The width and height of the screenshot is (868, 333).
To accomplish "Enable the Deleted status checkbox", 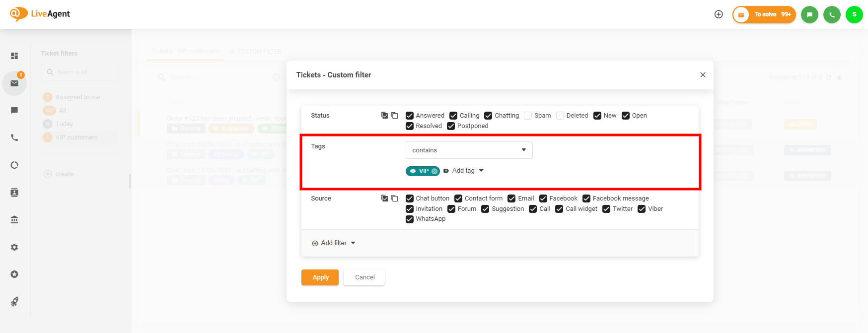I will tap(560, 116).
